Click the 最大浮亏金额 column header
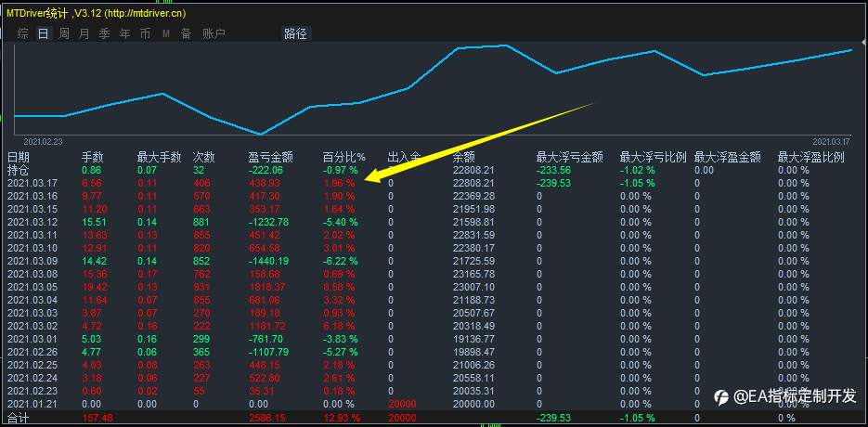Image resolution: width=868 pixels, height=427 pixels. click(570, 158)
